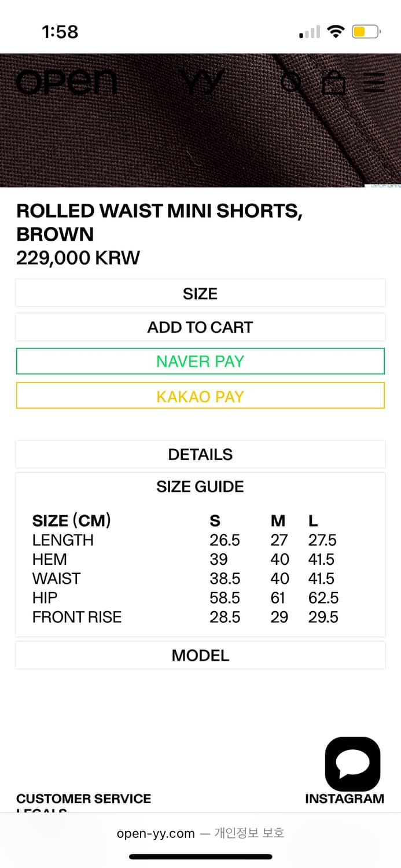
Task: Open the INSTAGRAM footer link
Action: point(344,799)
